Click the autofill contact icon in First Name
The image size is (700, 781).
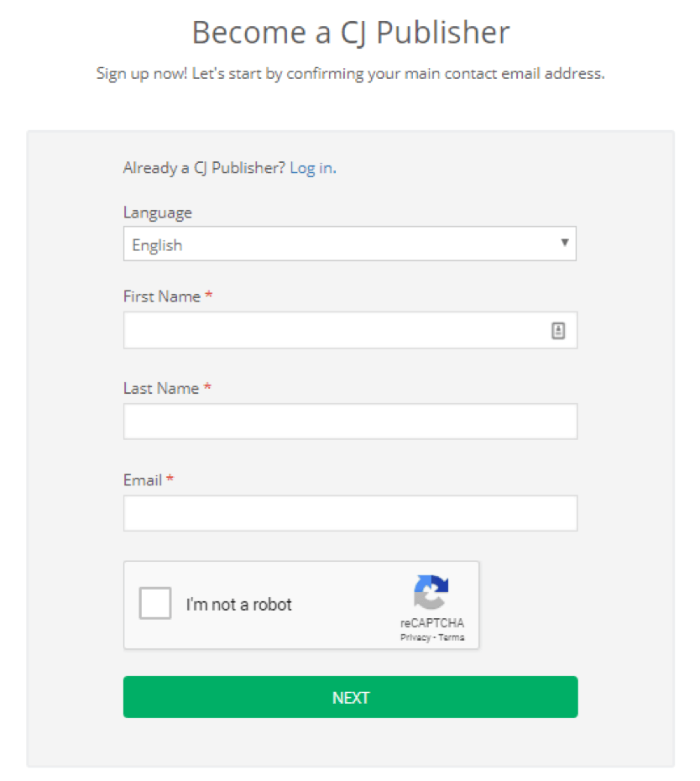click(559, 331)
